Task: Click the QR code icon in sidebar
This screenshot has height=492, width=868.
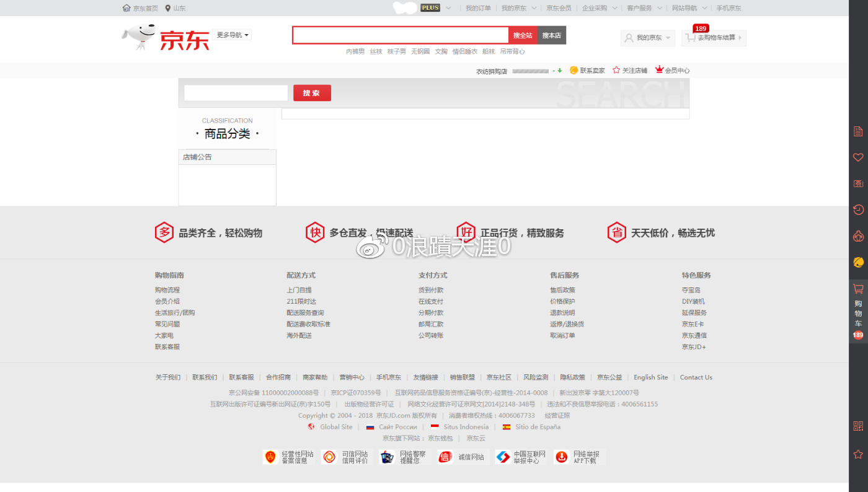Action: [x=858, y=426]
